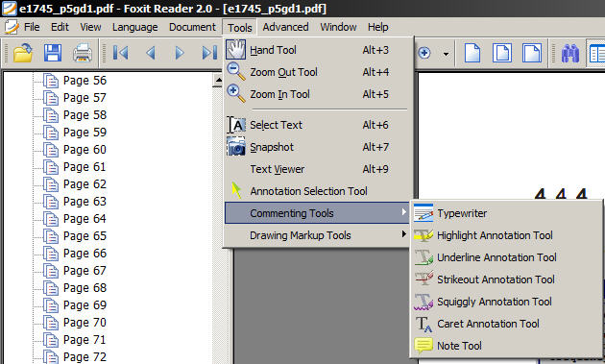
Task: Open the Advanced menu
Action: tap(285, 27)
